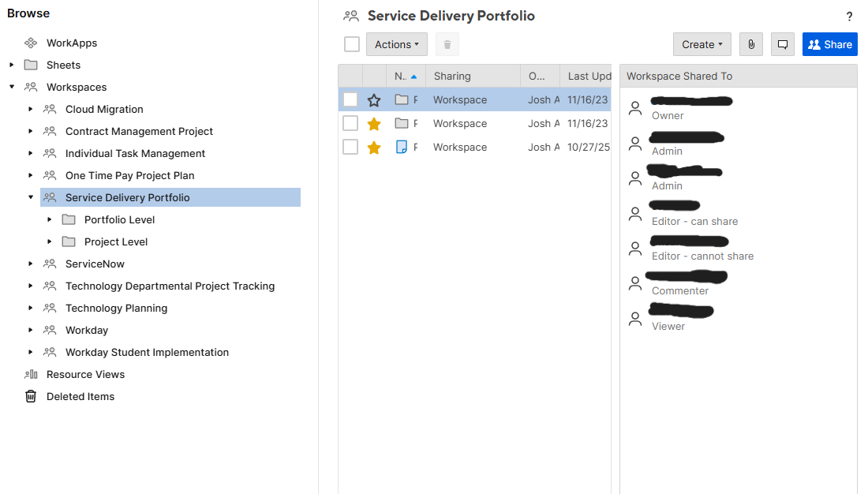Open the Create dropdown menu
868x494 pixels.
coord(702,44)
